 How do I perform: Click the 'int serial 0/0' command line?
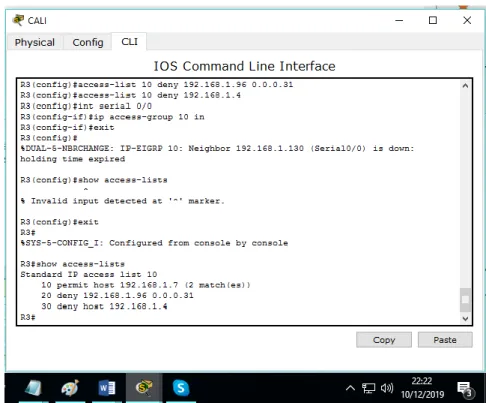[x=86, y=106]
